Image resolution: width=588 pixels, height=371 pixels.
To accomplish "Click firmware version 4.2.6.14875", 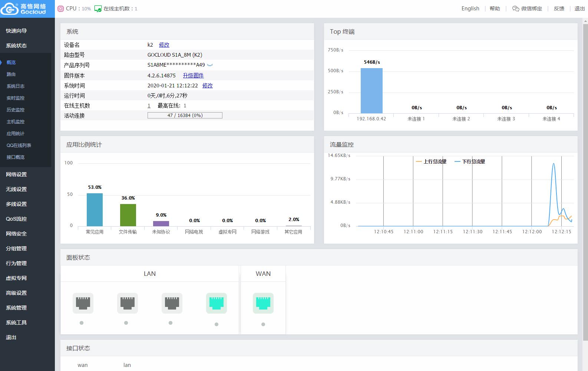I will point(162,76).
